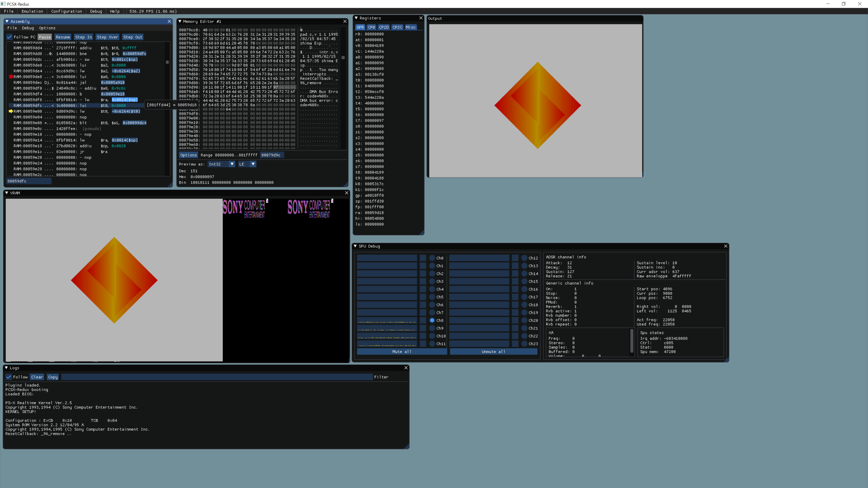Clear the Logs output
This screenshot has height=488, width=868.
tap(37, 377)
